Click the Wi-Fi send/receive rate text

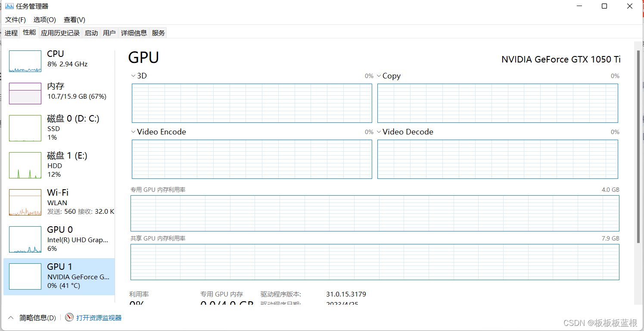81,212
